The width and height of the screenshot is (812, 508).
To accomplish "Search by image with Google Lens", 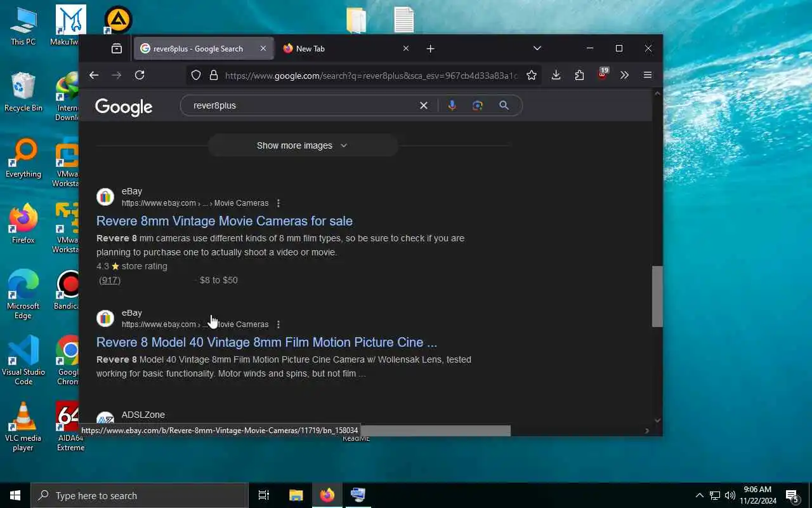I will (478, 105).
